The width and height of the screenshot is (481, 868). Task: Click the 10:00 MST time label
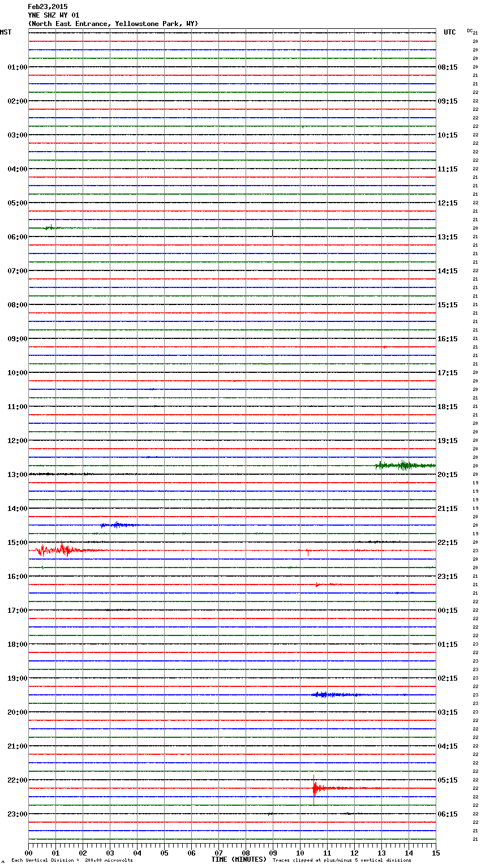coord(18,373)
